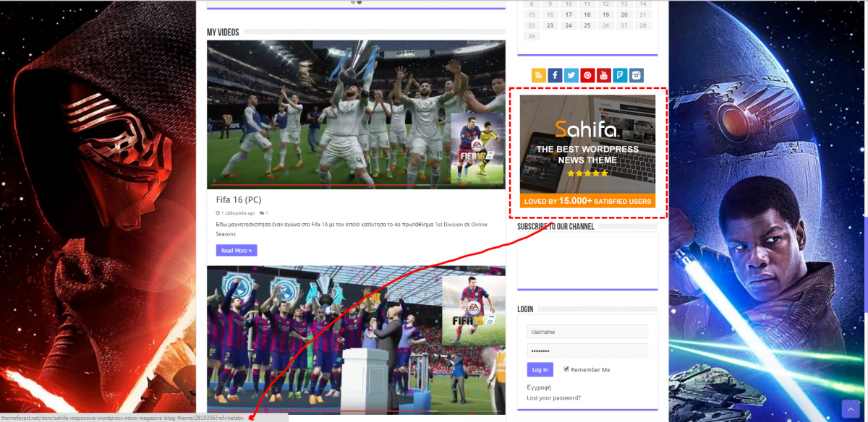
Task: Open the Lost your password? link
Action: [x=554, y=397]
